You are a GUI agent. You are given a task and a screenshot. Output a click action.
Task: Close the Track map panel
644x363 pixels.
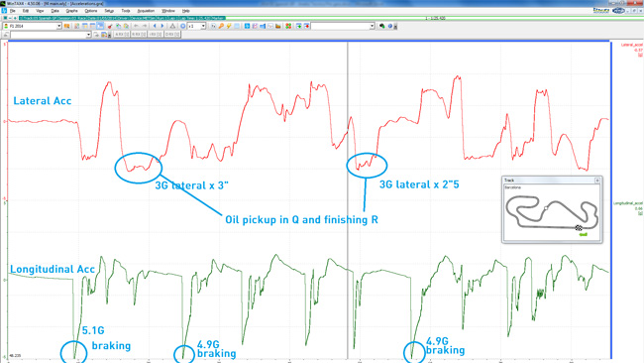(x=597, y=181)
